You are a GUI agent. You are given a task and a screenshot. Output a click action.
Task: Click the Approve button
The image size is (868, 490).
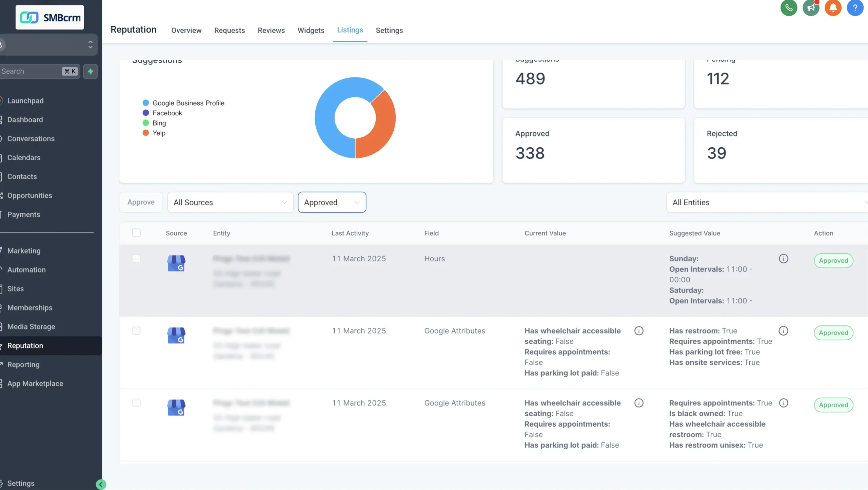coord(141,202)
